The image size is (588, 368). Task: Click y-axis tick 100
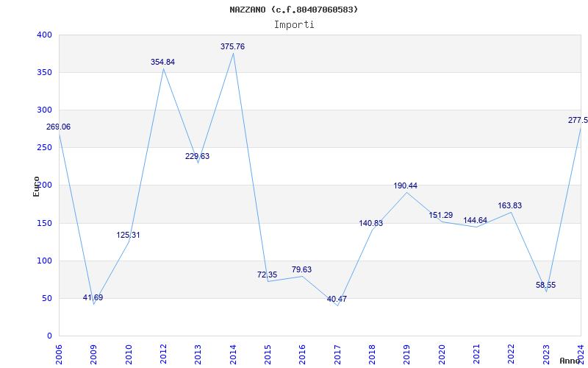(x=44, y=261)
